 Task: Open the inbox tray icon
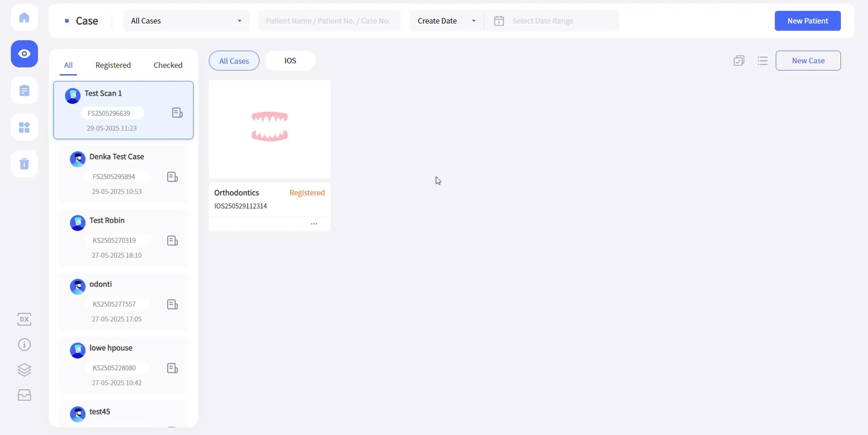point(24,395)
